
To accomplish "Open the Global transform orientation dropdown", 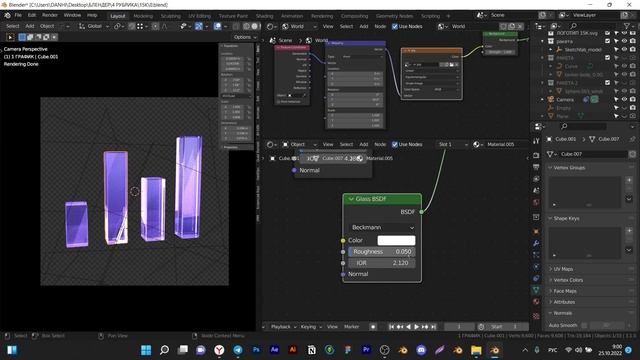I will [94, 26].
